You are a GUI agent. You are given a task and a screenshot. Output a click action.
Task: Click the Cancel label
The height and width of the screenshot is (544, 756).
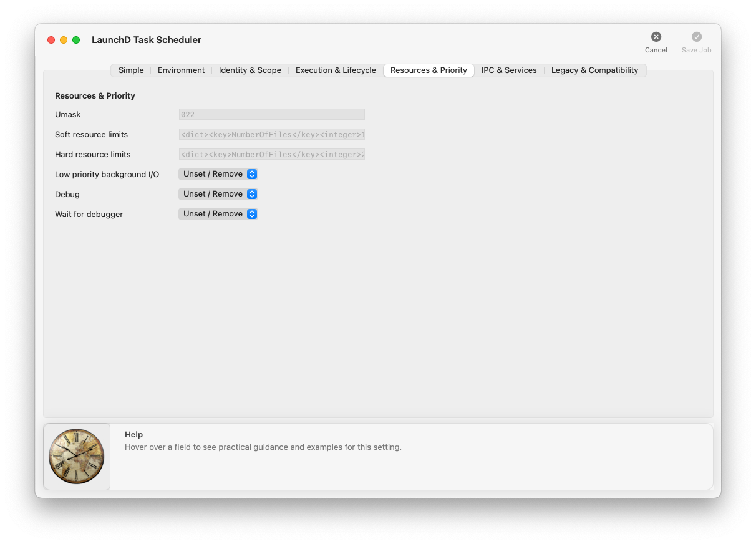pos(656,50)
